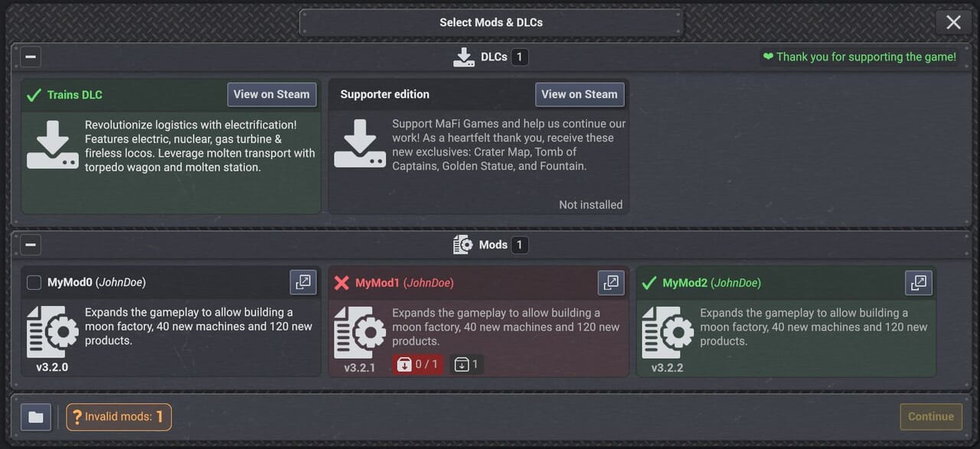The image size is (980, 449).
Task: Open MyMod1 external link icon
Action: point(611,282)
